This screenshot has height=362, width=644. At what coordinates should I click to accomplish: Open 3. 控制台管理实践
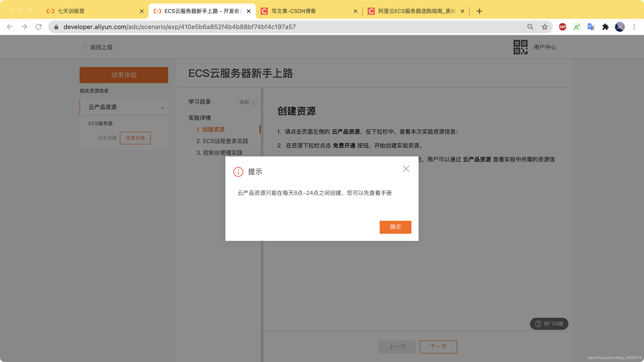pos(219,153)
